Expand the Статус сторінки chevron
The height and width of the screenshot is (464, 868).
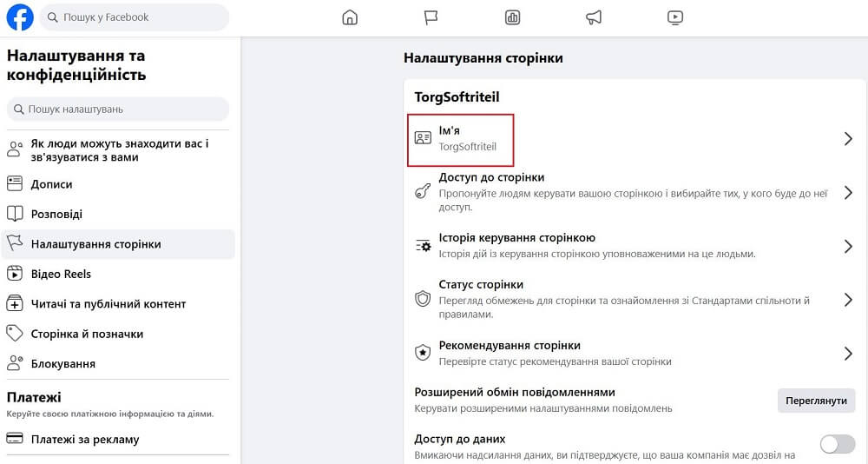[x=848, y=300]
